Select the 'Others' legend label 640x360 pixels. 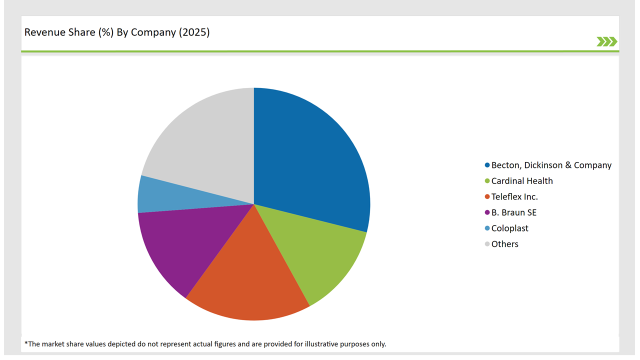505,244
